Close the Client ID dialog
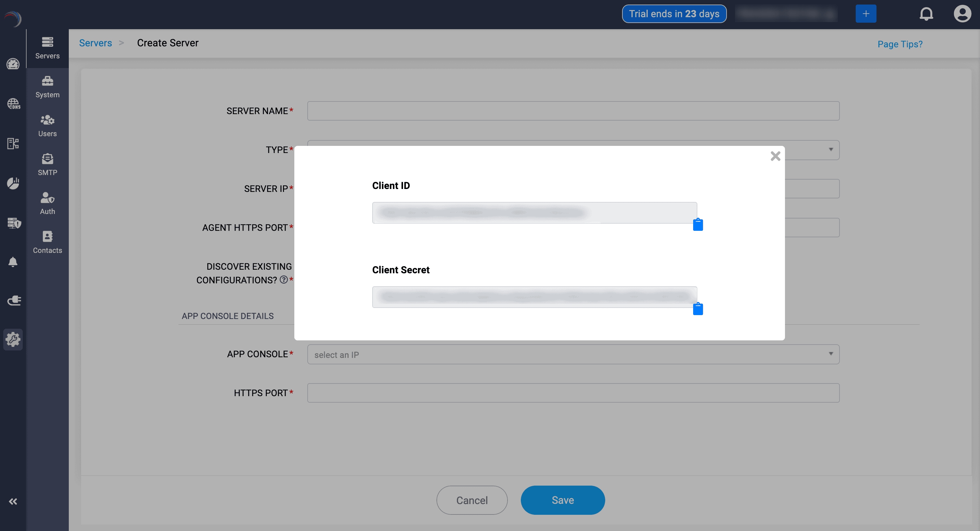 (775, 156)
